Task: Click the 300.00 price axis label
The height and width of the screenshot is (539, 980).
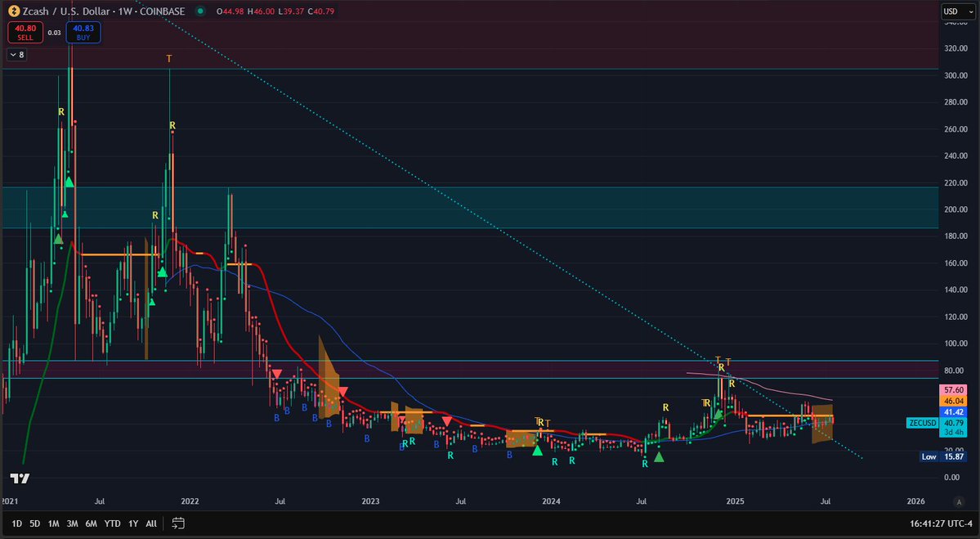Action: click(x=956, y=76)
